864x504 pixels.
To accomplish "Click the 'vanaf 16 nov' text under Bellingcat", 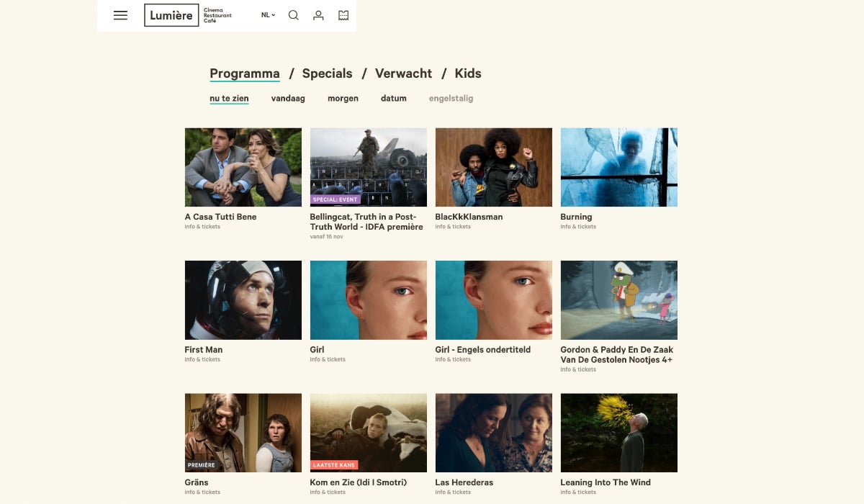I will pyautogui.click(x=326, y=237).
